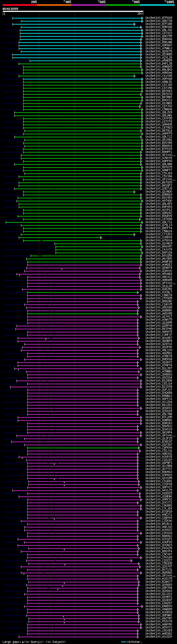
Task: Select the UniRef100_A3JQ30 label
Action: 159,637
